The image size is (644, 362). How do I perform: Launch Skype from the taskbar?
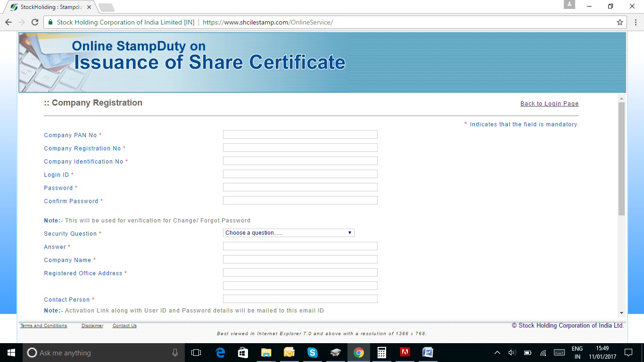click(312, 353)
